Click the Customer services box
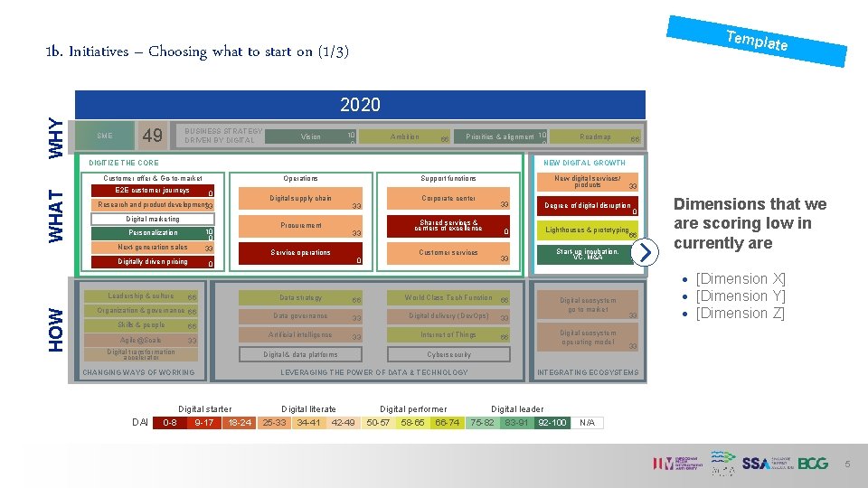Image resolution: width=868 pixels, height=488 pixels. click(448, 253)
